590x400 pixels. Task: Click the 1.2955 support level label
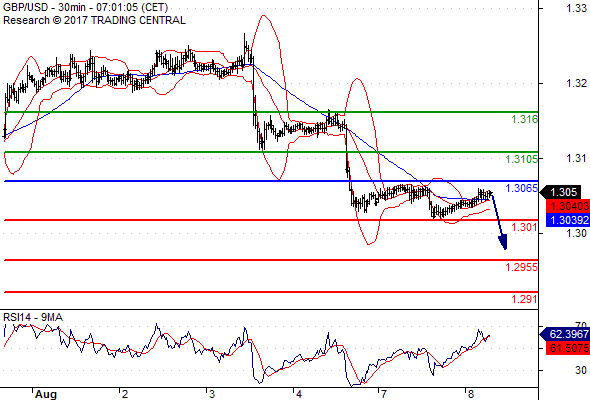[522, 267]
